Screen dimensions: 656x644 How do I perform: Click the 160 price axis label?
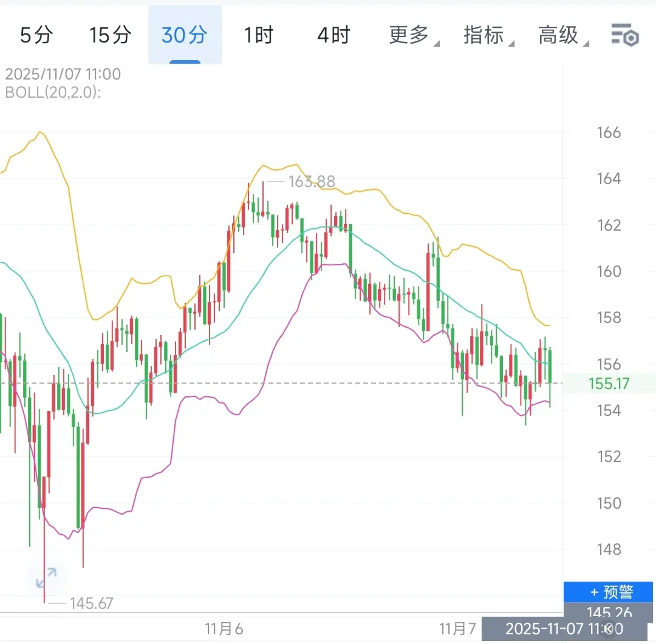[x=609, y=271]
